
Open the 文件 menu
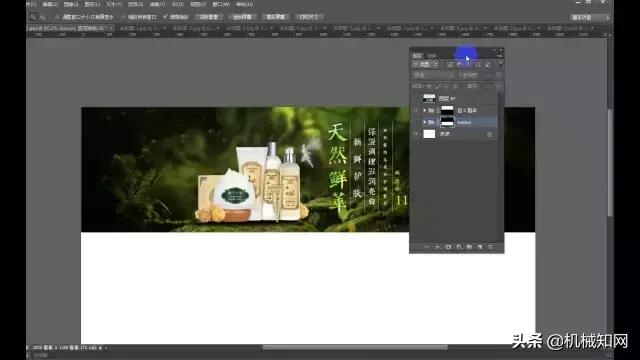tap(31, 4)
